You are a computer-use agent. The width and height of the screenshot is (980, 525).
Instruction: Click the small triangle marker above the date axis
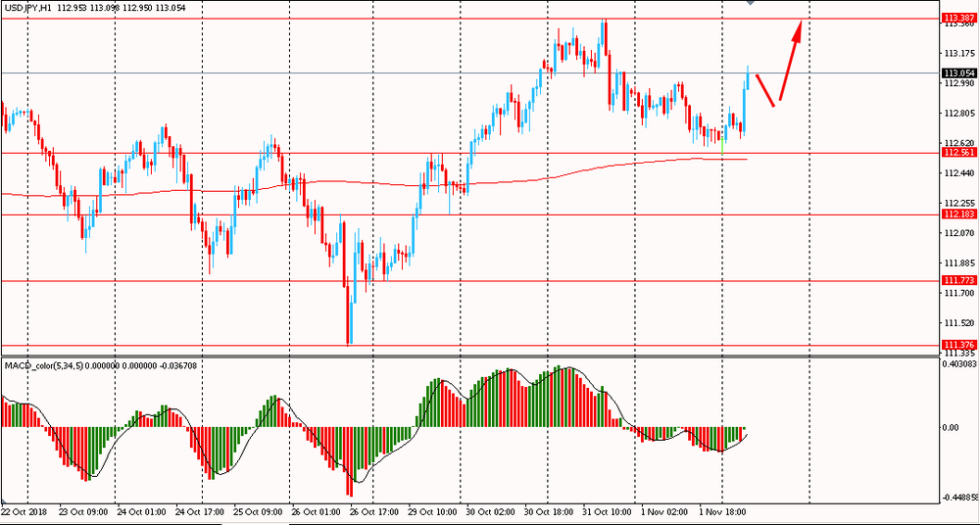3,501
